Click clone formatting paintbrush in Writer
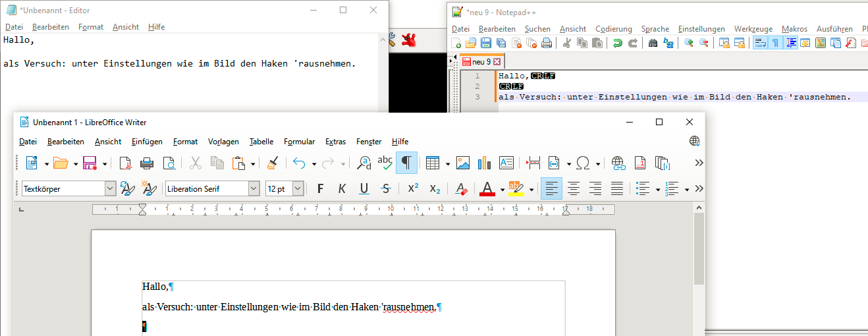868x336 pixels. [272, 163]
